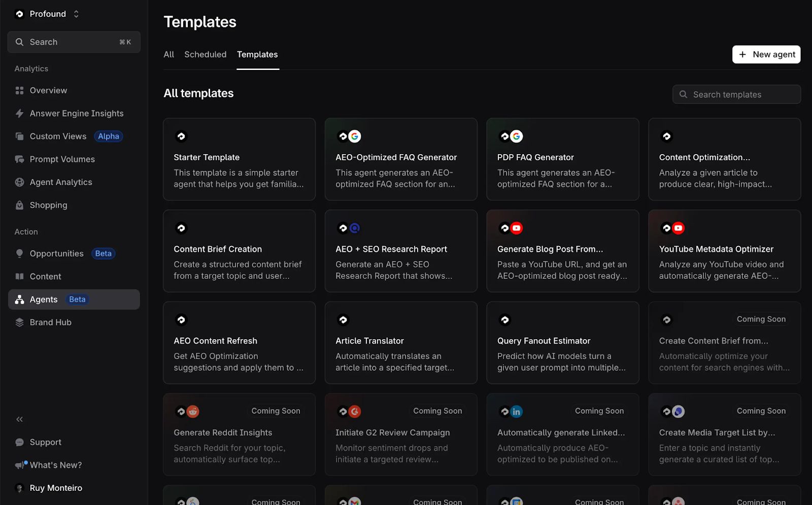Click the Shopping bag icon in the sidebar
Screen dimensions: 812x505
(x=19, y=205)
